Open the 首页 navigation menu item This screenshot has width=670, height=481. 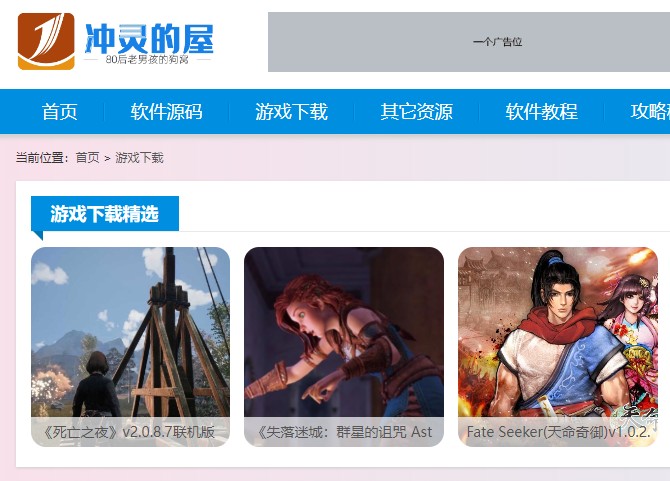(59, 112)
